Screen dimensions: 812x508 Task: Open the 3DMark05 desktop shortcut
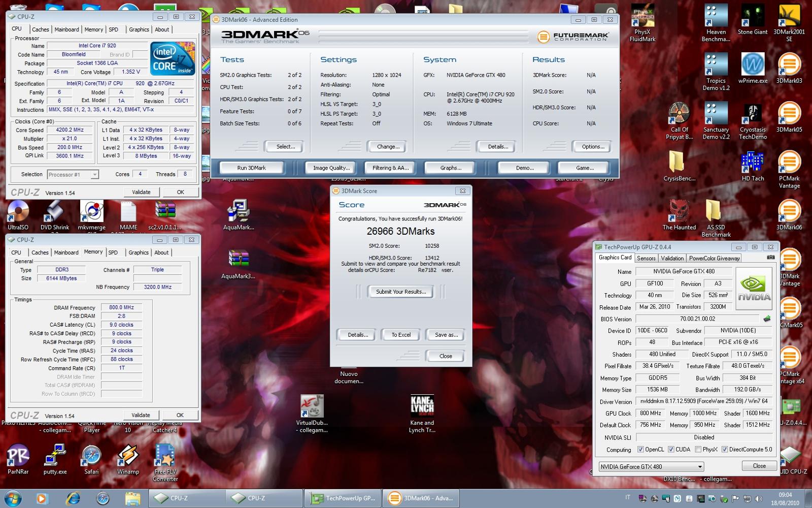tap(789, 117)
